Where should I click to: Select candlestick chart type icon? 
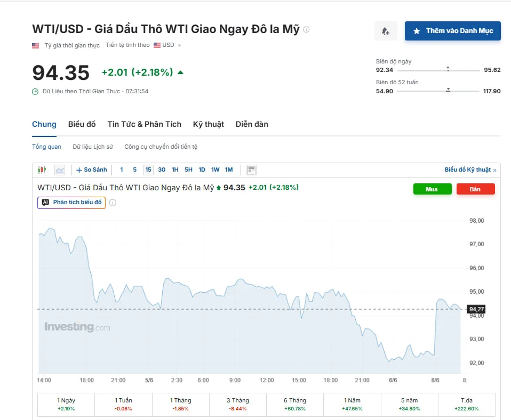pos(42,170)
